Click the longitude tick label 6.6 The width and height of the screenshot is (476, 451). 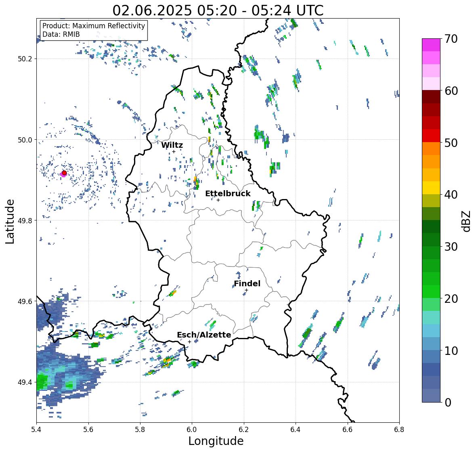pyautogui.click(x=347, y=430)
